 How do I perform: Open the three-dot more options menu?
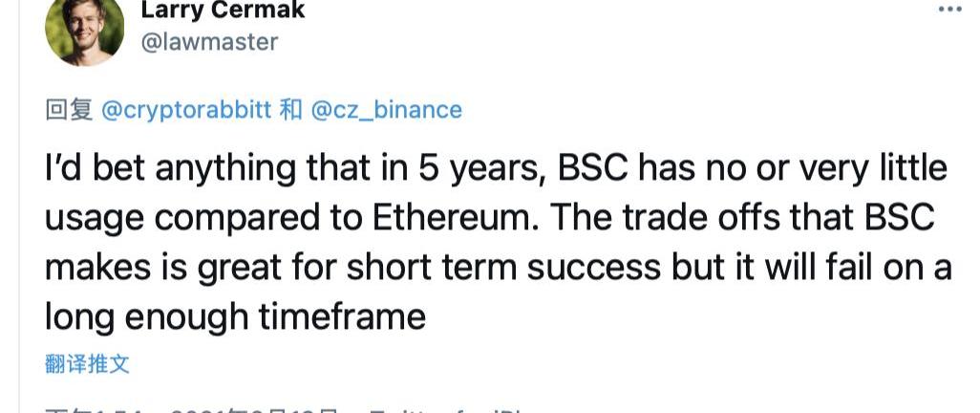point(948,8)
